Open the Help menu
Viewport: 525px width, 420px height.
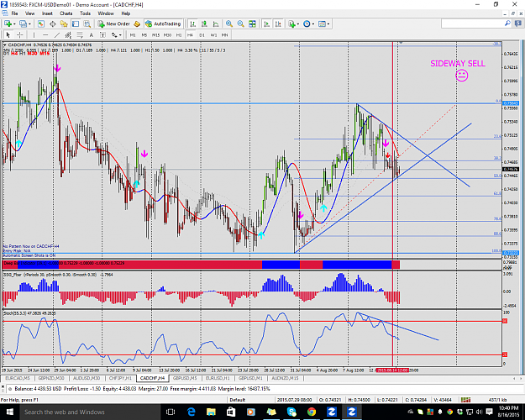click(x=125, y=13)
